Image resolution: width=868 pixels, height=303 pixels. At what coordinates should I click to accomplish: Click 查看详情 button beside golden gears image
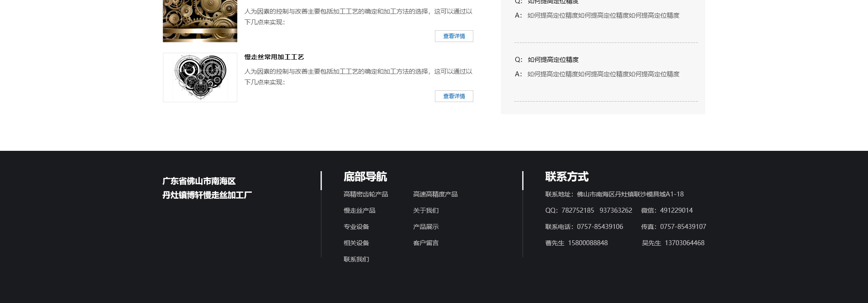[454, 36]
